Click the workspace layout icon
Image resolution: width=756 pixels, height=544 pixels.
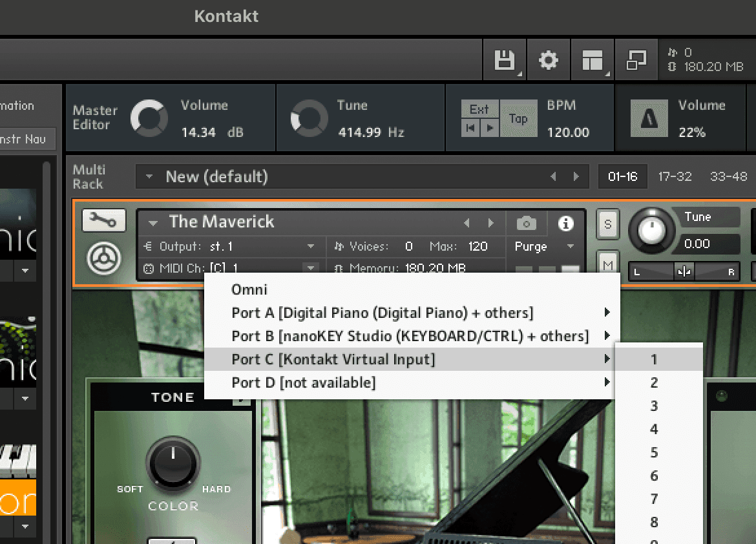tap(592, 61)
